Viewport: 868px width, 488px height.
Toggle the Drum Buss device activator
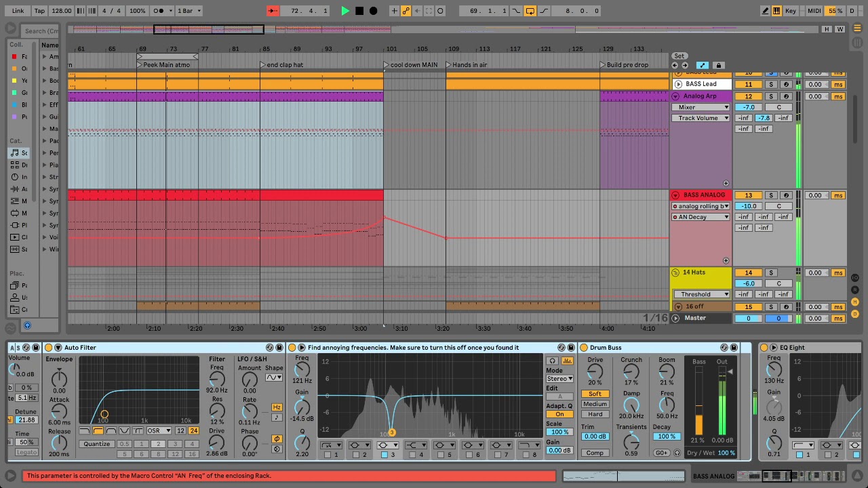pos(583,348)
